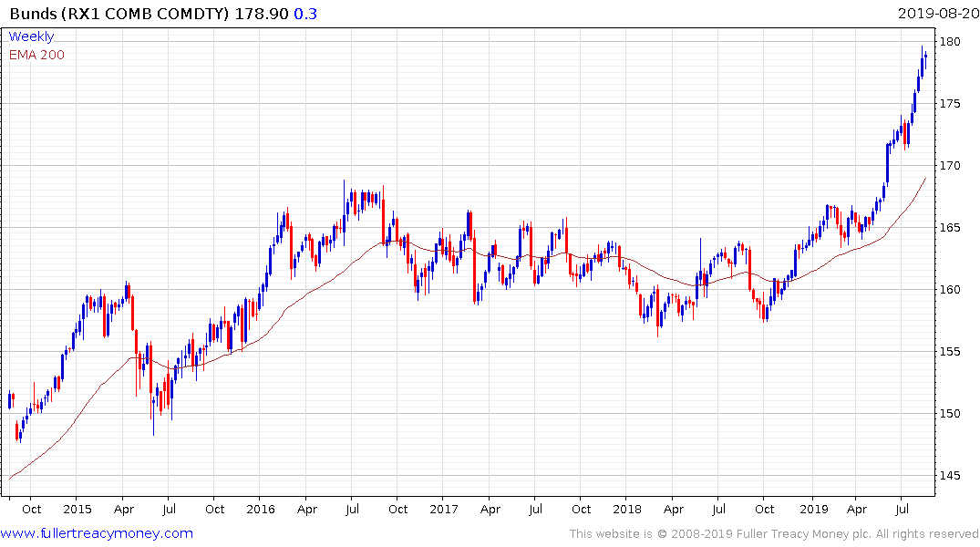Image resolution: width=980 pixels, height=547 pixels.
Task: Click the y-axis label 175
Action: (x=950, y=103)
